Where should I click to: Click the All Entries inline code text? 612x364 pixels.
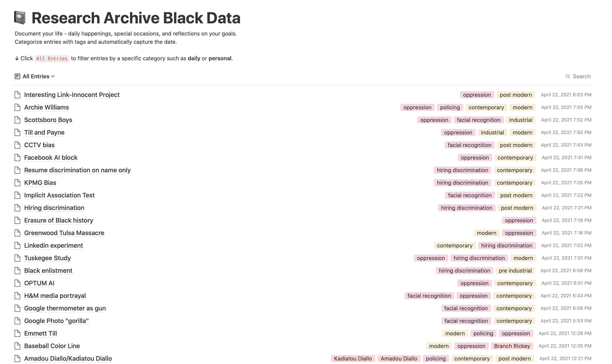52,59
